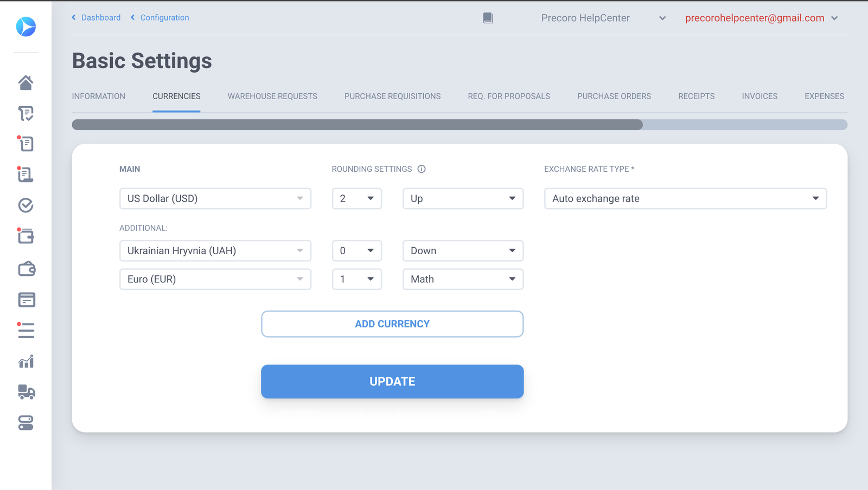Open the Ukrainian Hryvnia (UAH) currency dropdown
868x490 pixels.
pos(215,250)
